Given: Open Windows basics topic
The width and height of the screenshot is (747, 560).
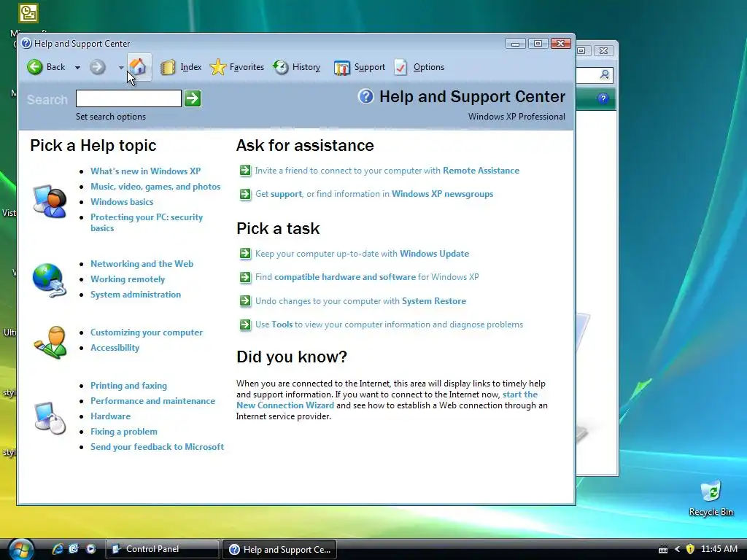Looking at the screenshot, I should pos(122,202).
